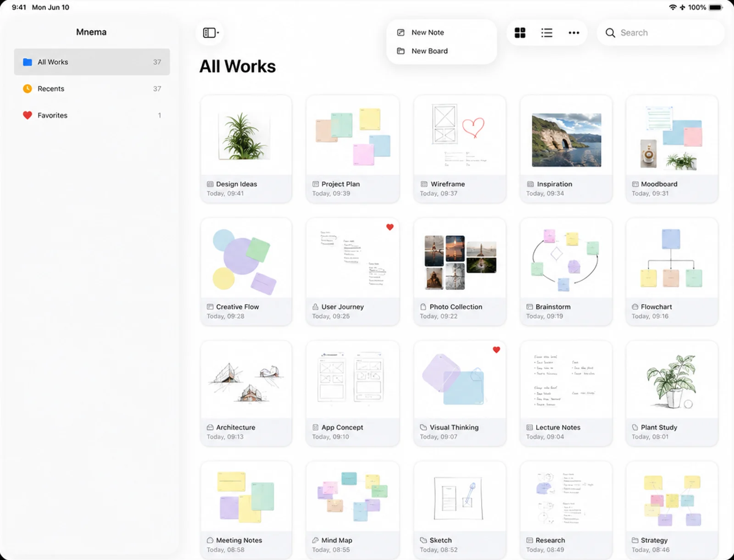
Task: Open the All Works sidebar section
Action: (x=92, y=62)
